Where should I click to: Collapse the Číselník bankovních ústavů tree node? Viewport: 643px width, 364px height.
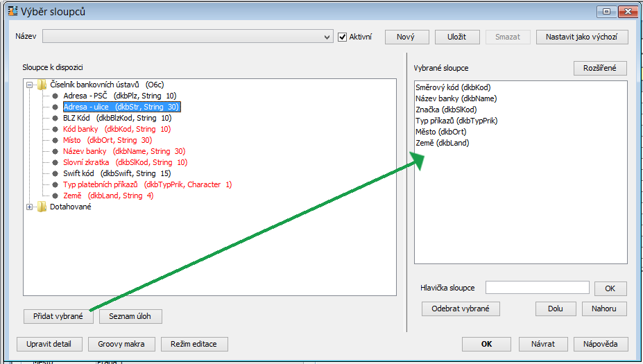(30, 85)
